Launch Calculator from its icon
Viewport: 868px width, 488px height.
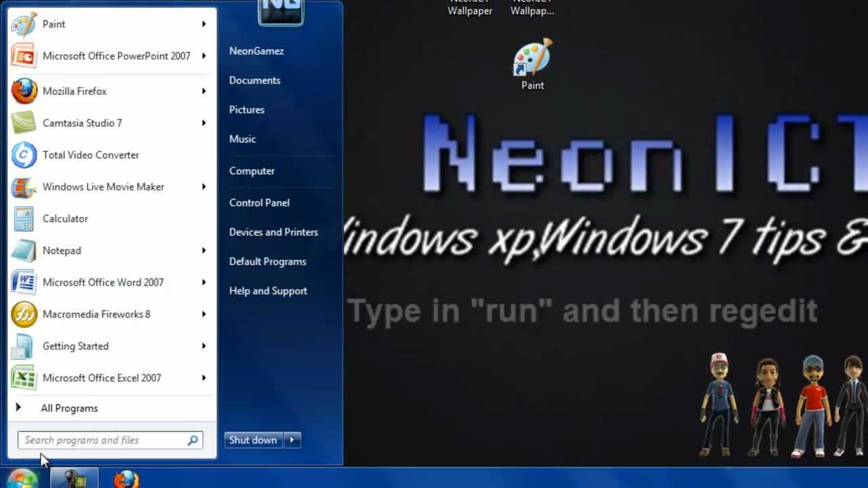[24, 218]
